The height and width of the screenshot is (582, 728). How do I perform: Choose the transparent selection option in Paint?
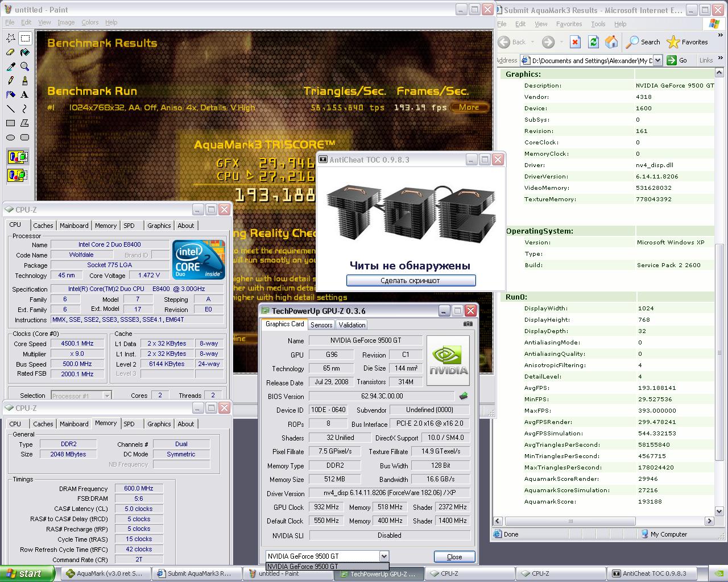[18, 174]
